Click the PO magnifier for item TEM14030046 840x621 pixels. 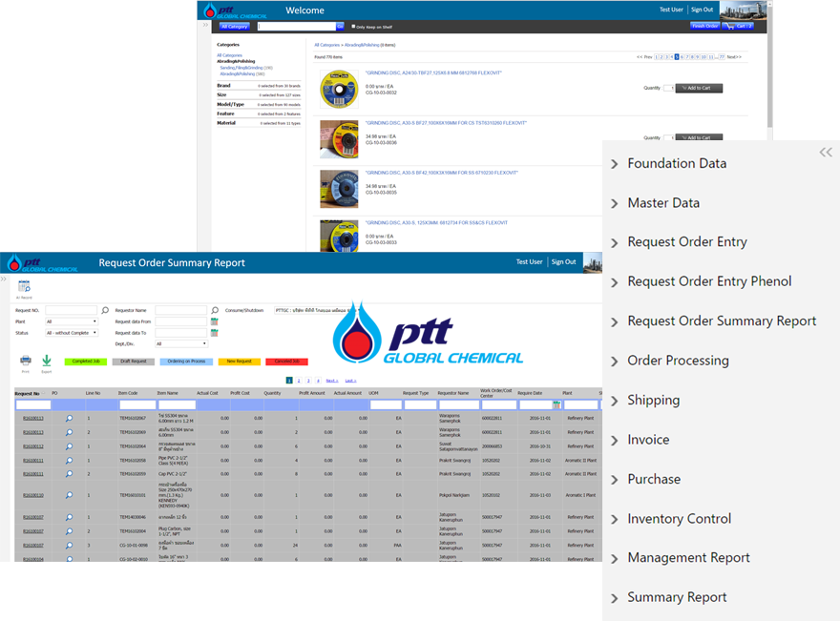(69, 517)
